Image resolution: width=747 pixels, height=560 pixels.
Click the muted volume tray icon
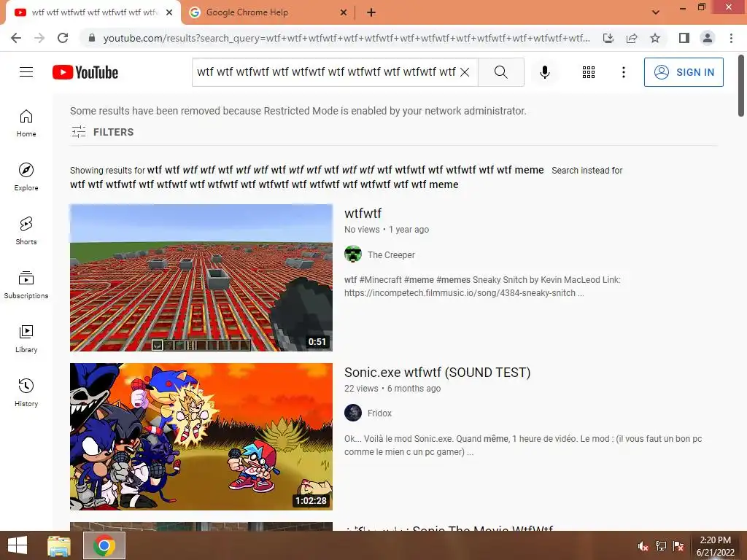pyautogui.click(x=643, y=545)
